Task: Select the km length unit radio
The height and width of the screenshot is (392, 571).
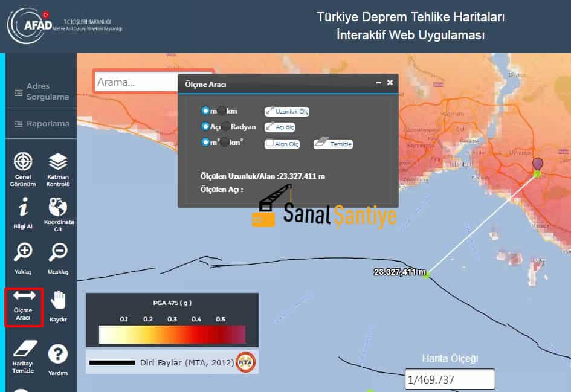Action: [x=222, y=111]
